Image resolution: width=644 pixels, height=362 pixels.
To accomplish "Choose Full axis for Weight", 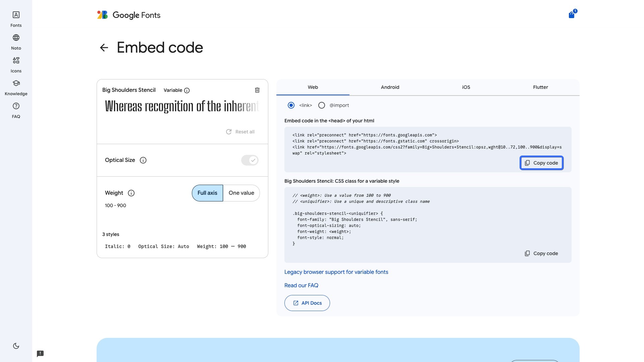I will pyautogui.click(x=207, y=193).
